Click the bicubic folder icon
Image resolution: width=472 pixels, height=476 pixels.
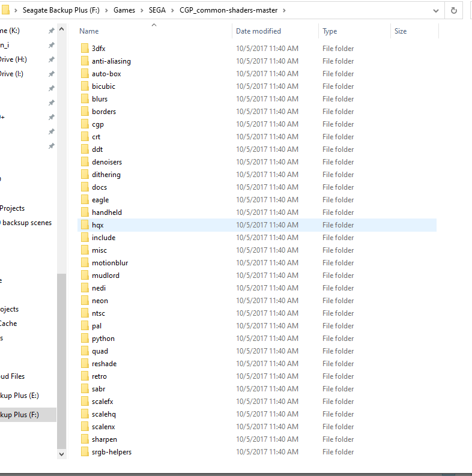[x=85, y=86]
